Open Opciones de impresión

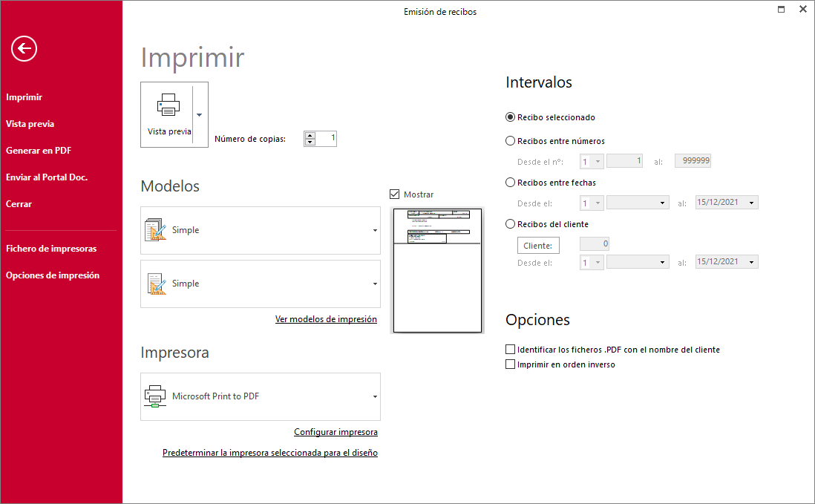click(x=53, y=275)
